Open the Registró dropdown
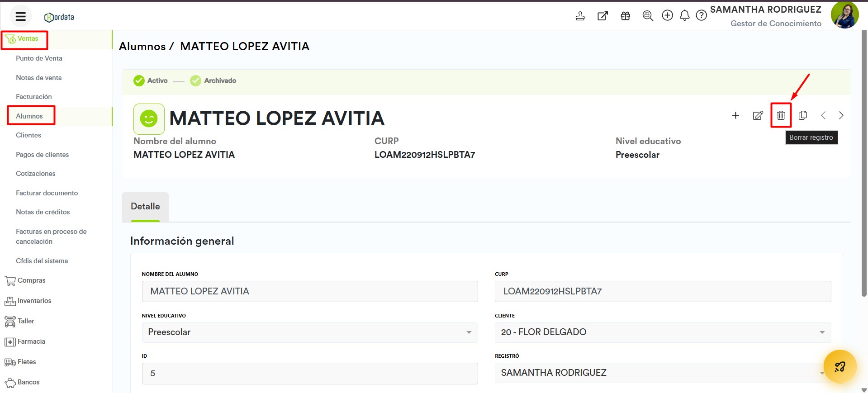 (x=663, y=373)
